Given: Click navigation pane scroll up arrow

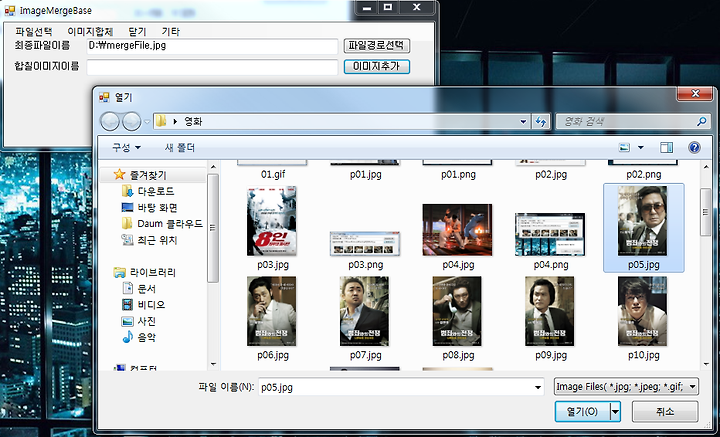Looking at the screenshot, I should [x=213, y=167].
